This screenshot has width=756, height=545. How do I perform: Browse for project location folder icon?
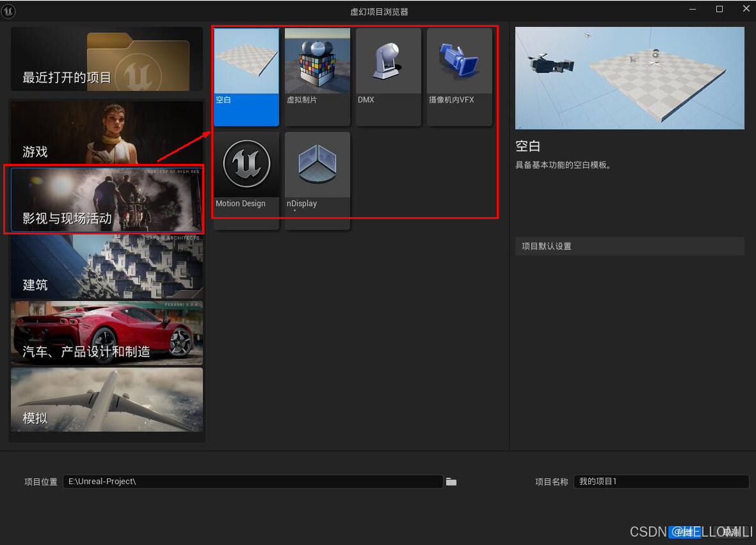(x=451, y=482)
